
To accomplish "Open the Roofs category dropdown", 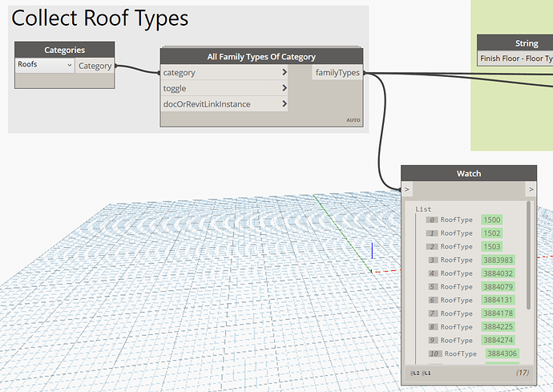I will click(x=45, y=65).
